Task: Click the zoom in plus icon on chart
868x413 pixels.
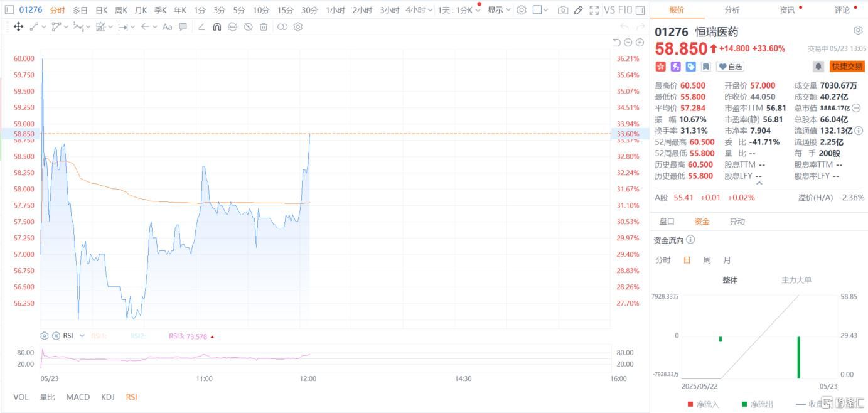Action: click(x=640, y=42)
